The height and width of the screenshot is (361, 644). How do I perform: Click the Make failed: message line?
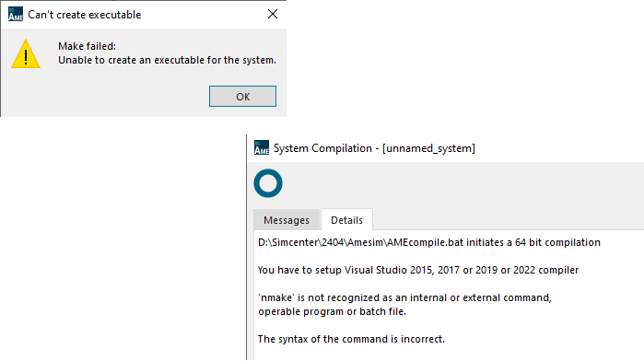click(x=88, y=46)
